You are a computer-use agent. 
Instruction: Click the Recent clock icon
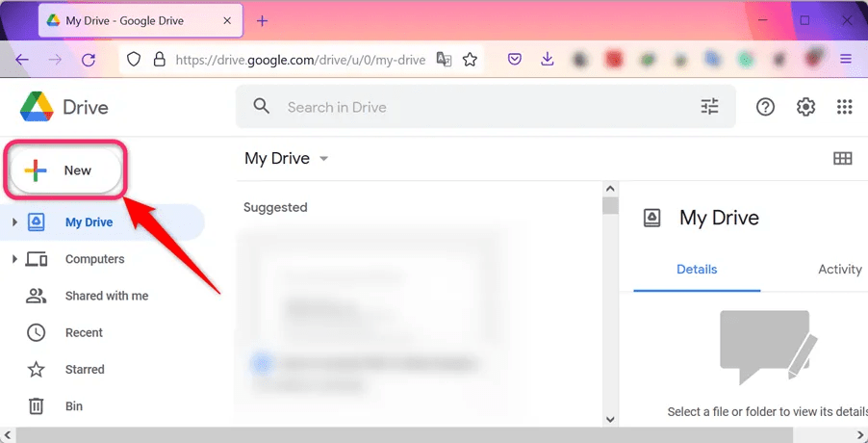point(36,332)
